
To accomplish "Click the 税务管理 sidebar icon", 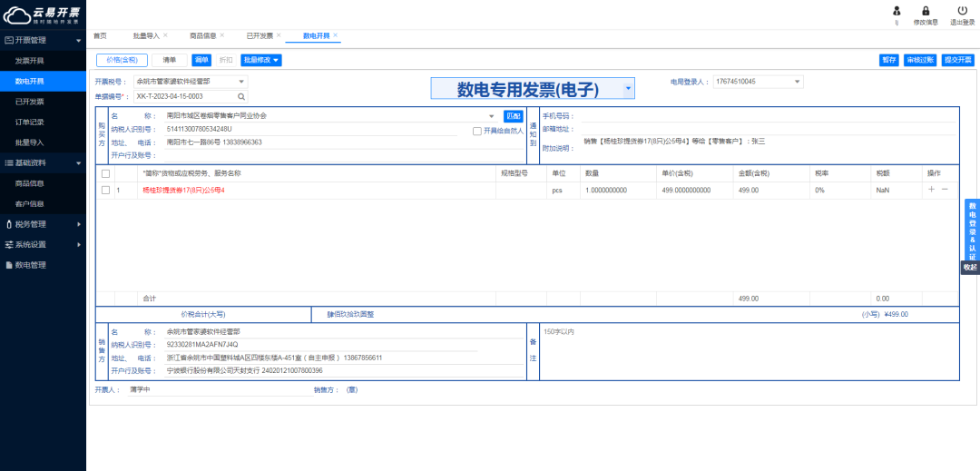I will click(9, 224).
